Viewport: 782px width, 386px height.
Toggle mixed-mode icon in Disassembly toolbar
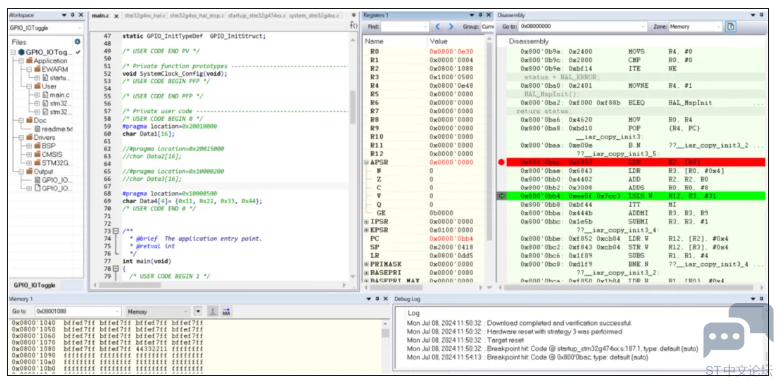click(731, 26)
